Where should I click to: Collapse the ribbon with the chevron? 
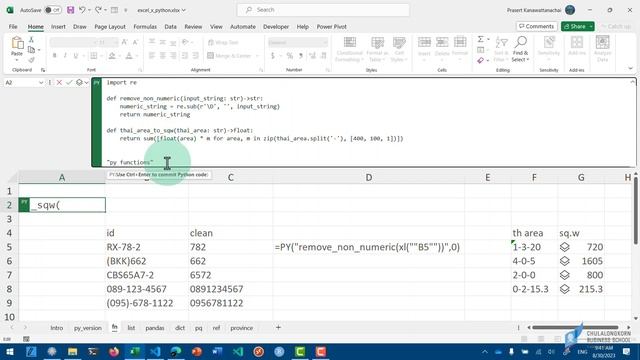pos(630,69)
